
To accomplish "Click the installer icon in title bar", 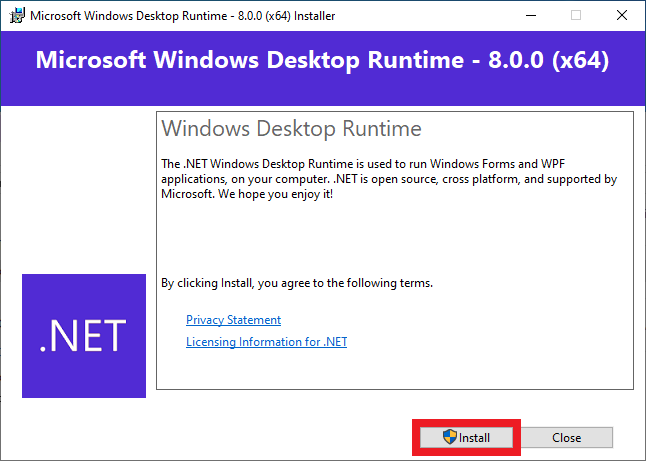I will (13, 15).
